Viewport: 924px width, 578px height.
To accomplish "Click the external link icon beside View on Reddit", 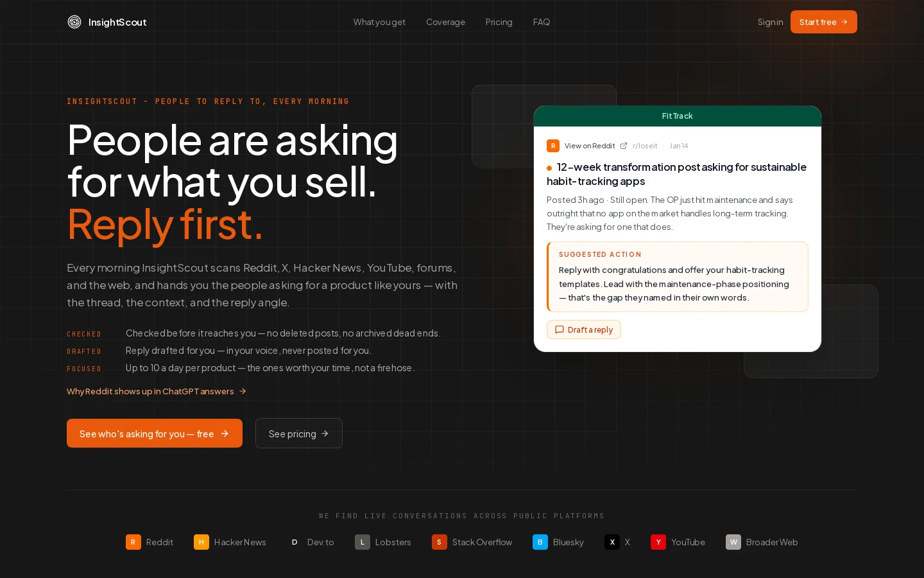I will click(624, 146).
